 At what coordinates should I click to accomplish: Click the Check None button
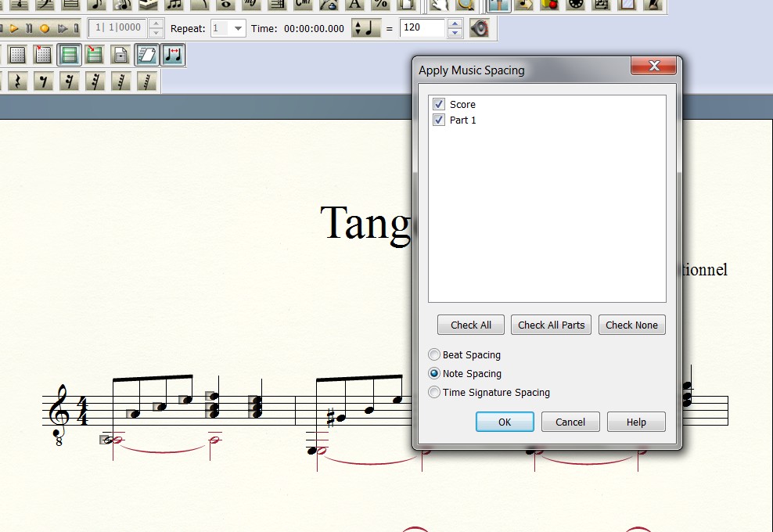[x=631, y=325]
